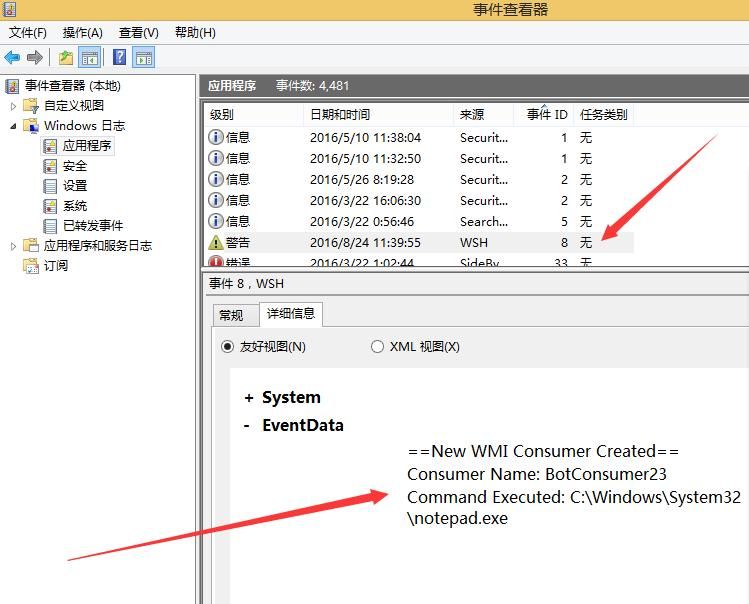
Task: Select the WSH warning event row
Action: point(419,242)
